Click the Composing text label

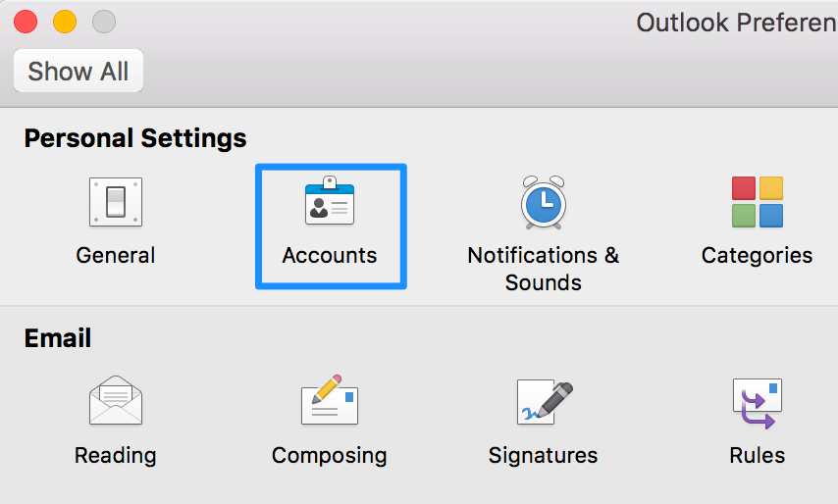[330, 456]
